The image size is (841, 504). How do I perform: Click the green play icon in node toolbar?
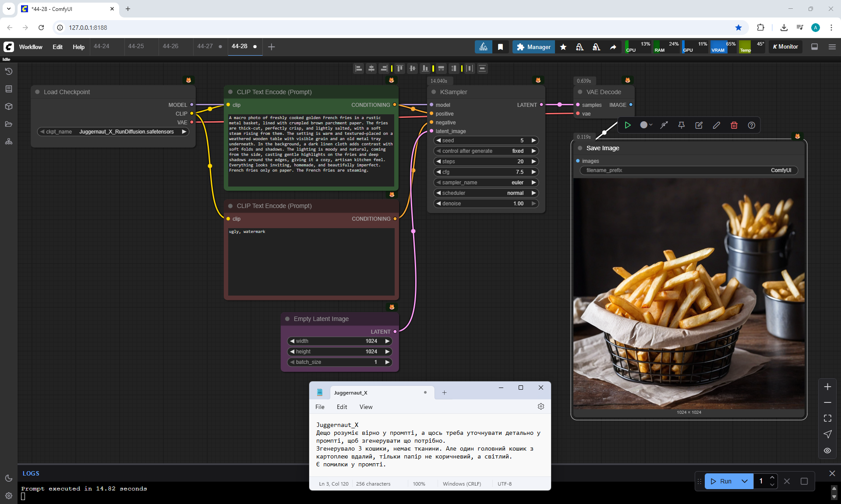tap(628, 125)
